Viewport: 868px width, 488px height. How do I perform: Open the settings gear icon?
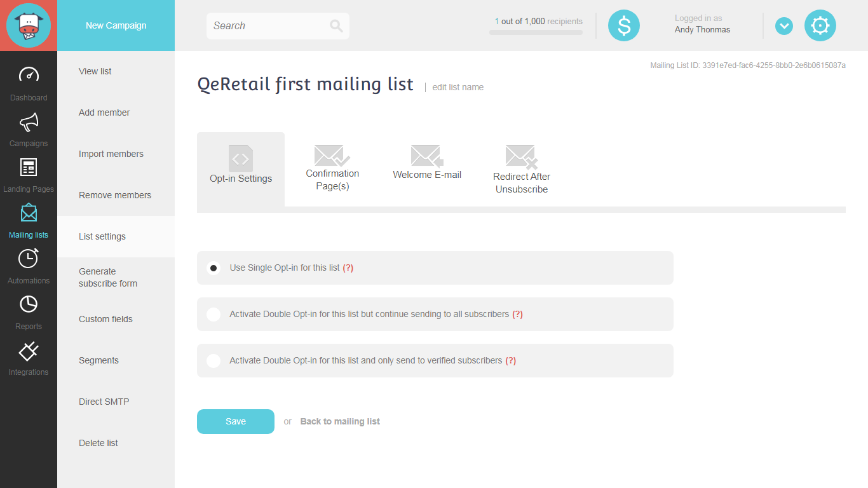point(820,25)
